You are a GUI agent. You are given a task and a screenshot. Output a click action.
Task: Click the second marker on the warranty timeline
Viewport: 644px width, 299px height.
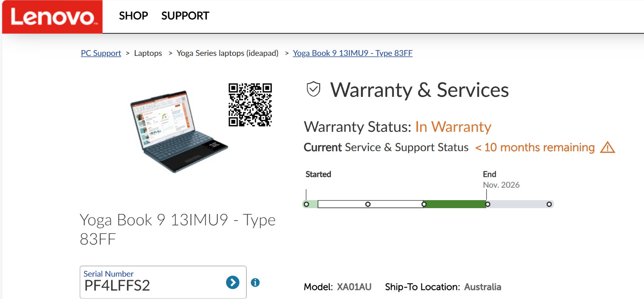[368, 204]
